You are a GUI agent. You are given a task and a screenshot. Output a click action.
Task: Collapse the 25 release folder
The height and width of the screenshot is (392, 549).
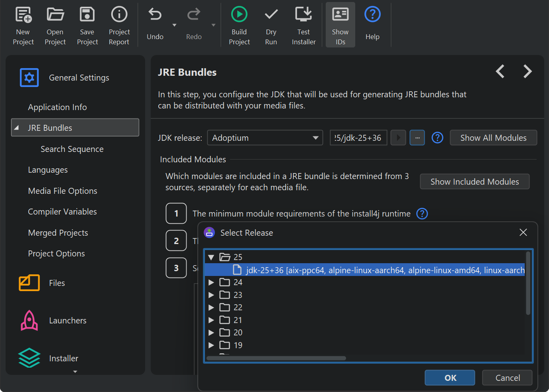211,257
